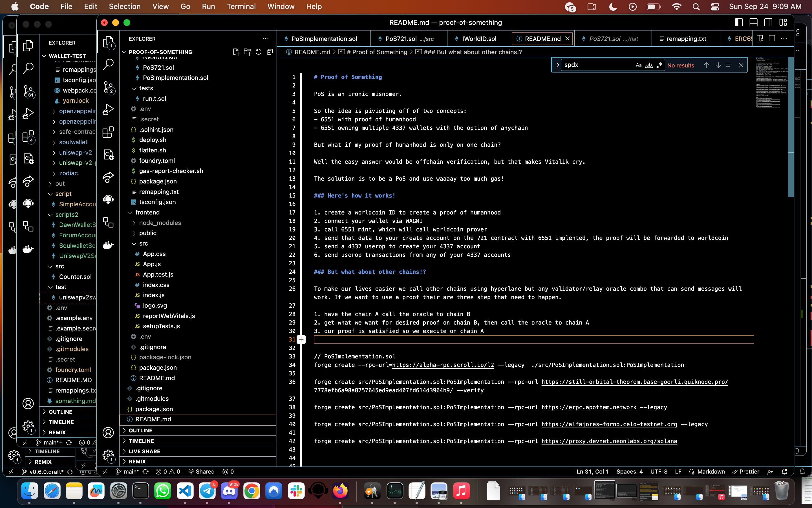Toggle primary sidebar visibility in title bar
The image size is (812, 508).
point(738,23)
